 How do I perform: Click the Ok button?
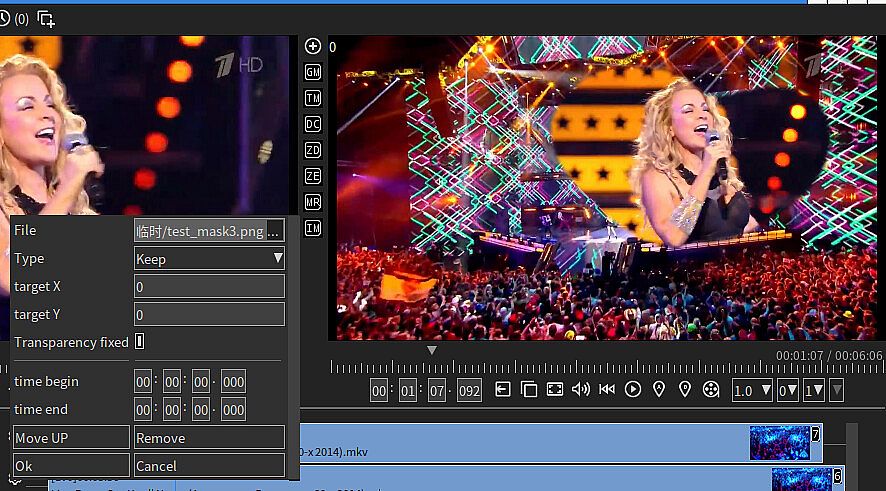(71, 466)
